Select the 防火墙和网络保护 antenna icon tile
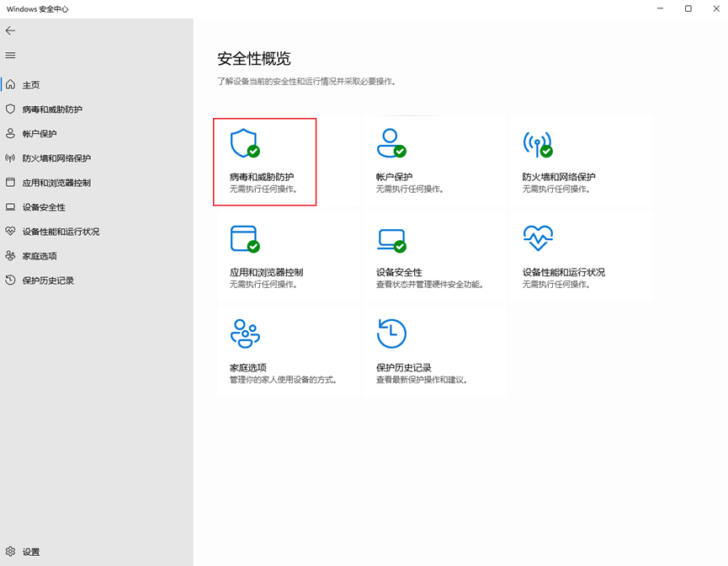 tap(557, 162)
